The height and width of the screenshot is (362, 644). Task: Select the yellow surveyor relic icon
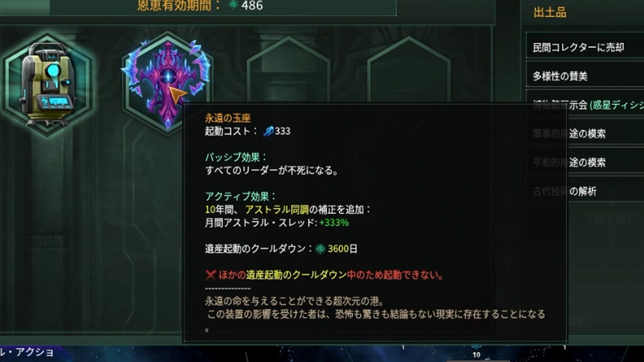click(47, 84)
